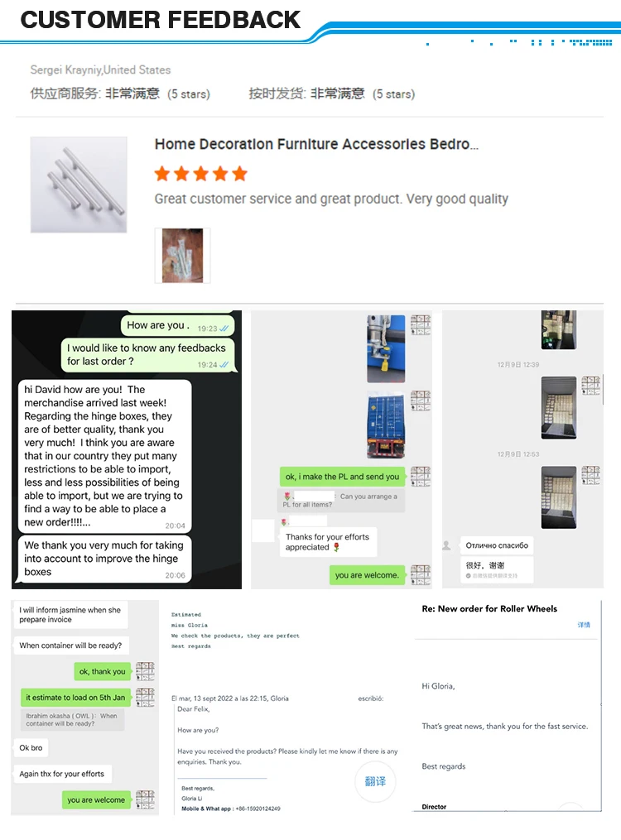This screenshot has width=621, height=840.
Task: Click the 'ok, i make the PL and send you' message
Action: click(343, 476)
